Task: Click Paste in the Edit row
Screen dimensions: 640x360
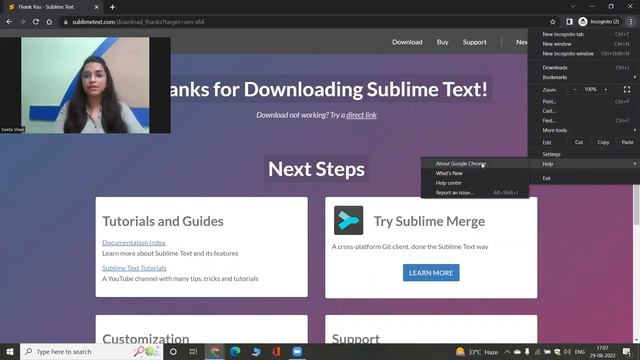Action: (x=627, y=142)
